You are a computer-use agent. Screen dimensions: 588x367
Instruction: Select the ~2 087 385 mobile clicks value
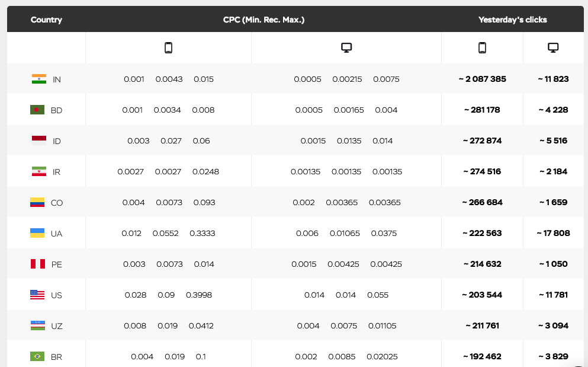pyautogui.click(x=482, y=79)
